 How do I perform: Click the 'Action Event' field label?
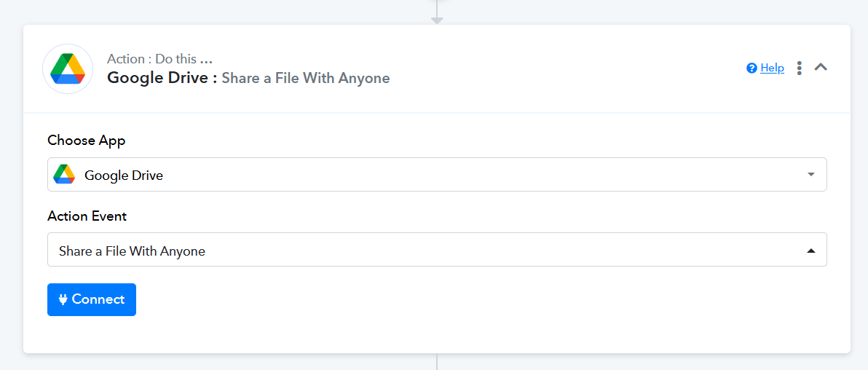pyautogui.click(x=87, y=216)
